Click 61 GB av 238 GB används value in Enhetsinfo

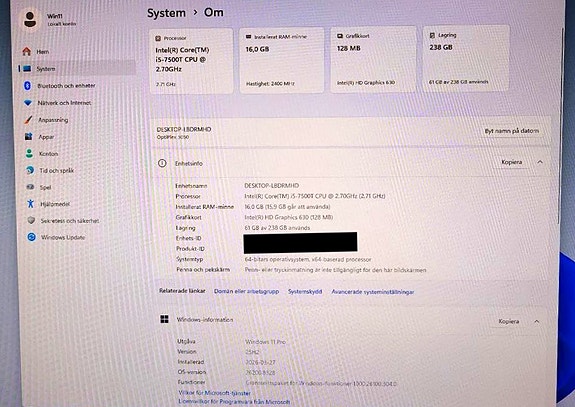pos(277,228)
